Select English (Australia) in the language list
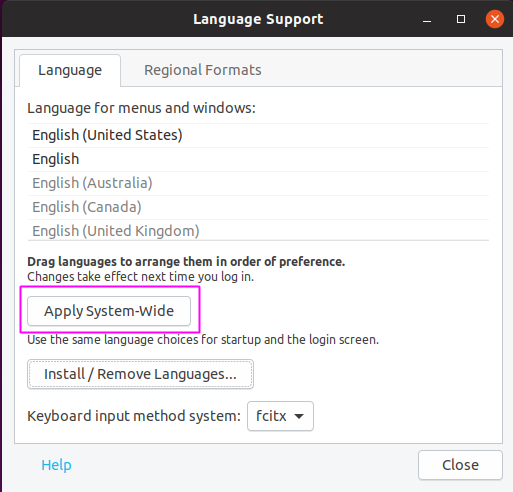Viewport: 513px width, 492px height. point(258,183)
